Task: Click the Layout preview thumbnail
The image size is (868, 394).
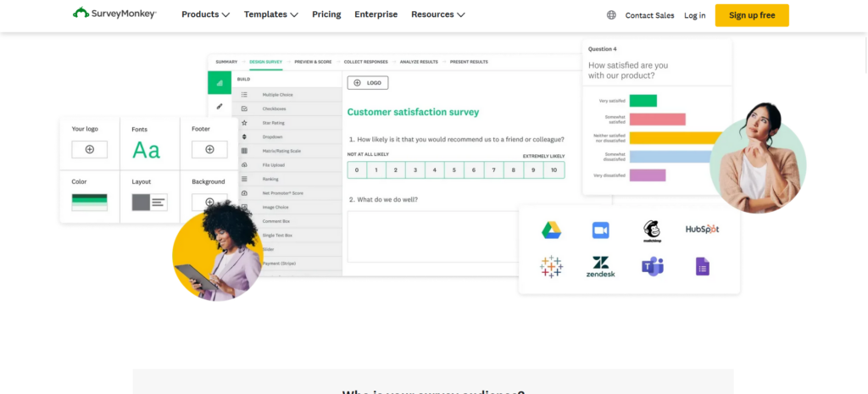Action: tap(149, 202)
